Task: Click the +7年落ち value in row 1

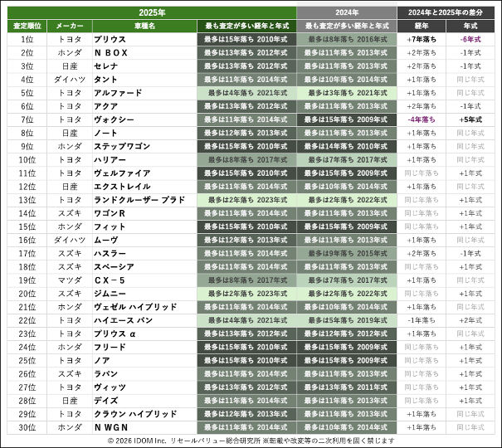Action: pos(421,39)
